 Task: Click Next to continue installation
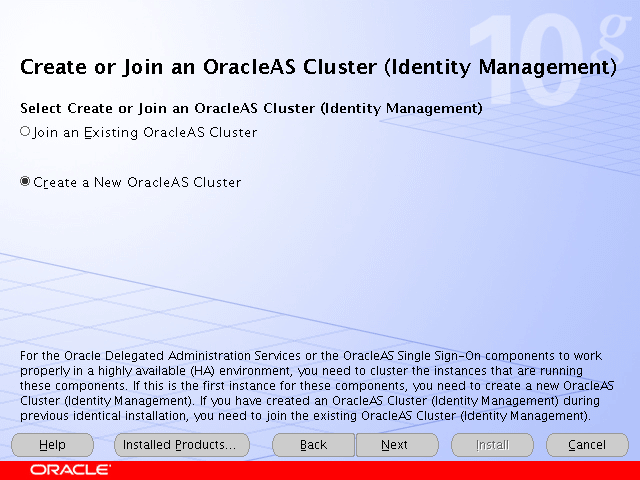coord(397,444)
